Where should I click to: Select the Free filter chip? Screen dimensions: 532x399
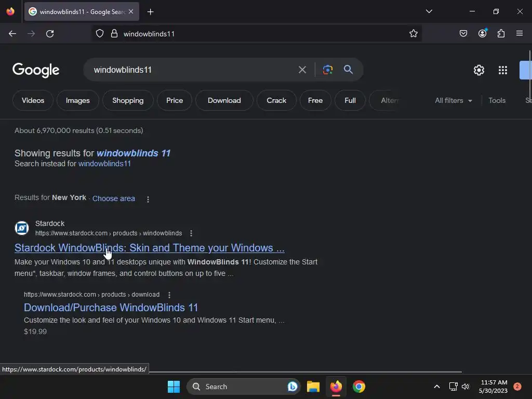click(315, 100)
